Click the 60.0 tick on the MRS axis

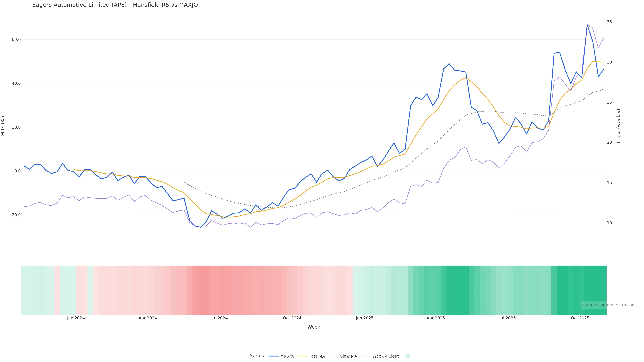tap(16, 40)
